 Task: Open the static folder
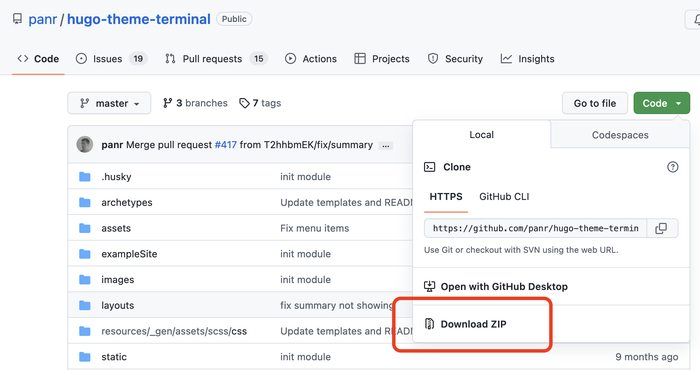[114, 357]
